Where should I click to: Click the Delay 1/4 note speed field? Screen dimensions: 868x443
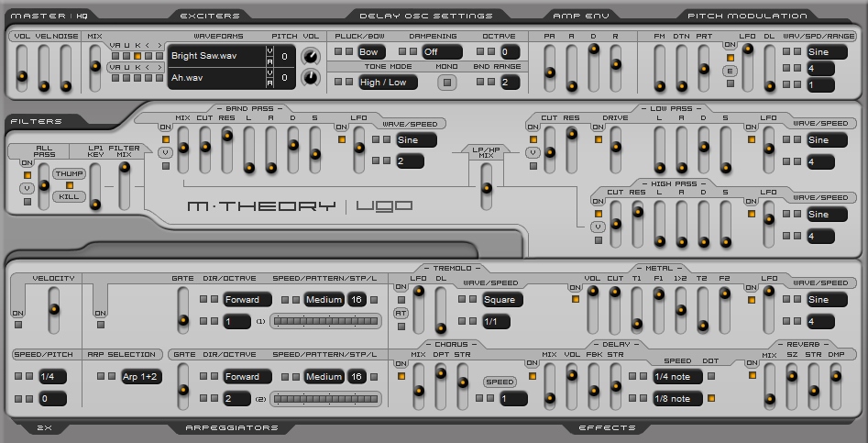pyautogui.click(x=676, y=377)
